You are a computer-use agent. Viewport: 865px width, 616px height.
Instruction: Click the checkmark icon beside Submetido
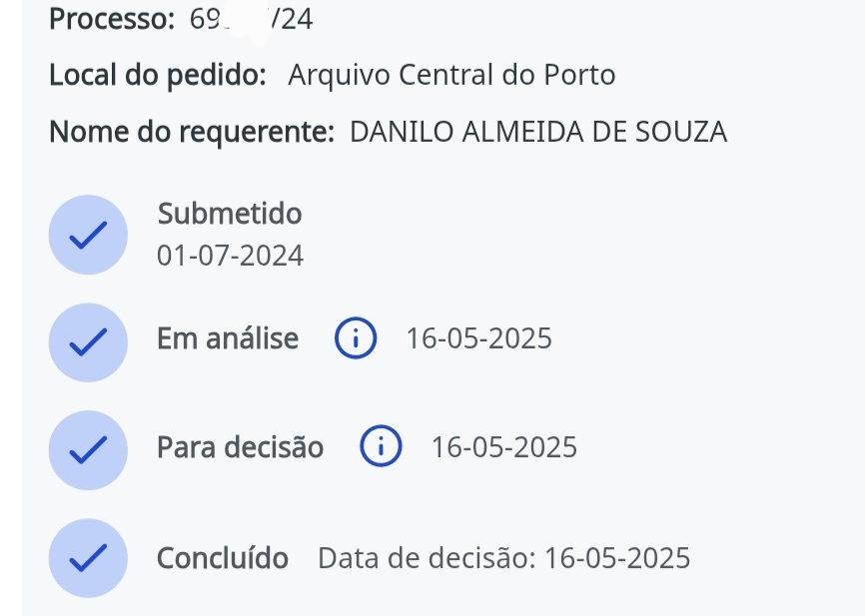[88, 235]
